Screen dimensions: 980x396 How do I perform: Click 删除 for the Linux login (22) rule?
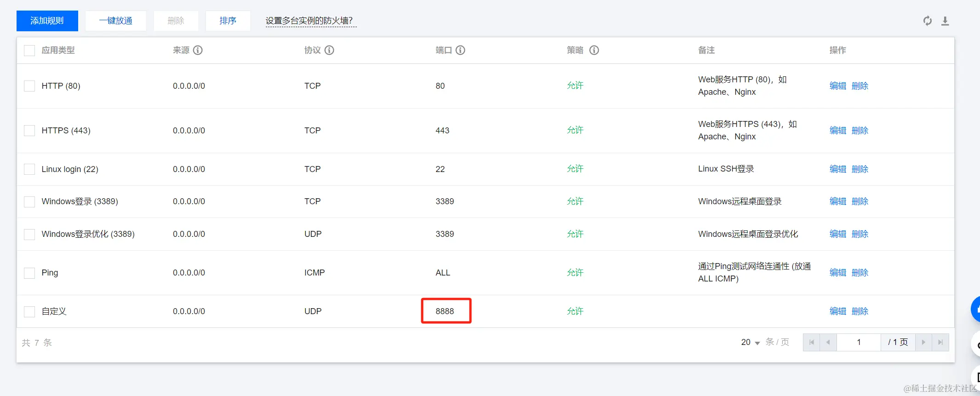(860, 169)
